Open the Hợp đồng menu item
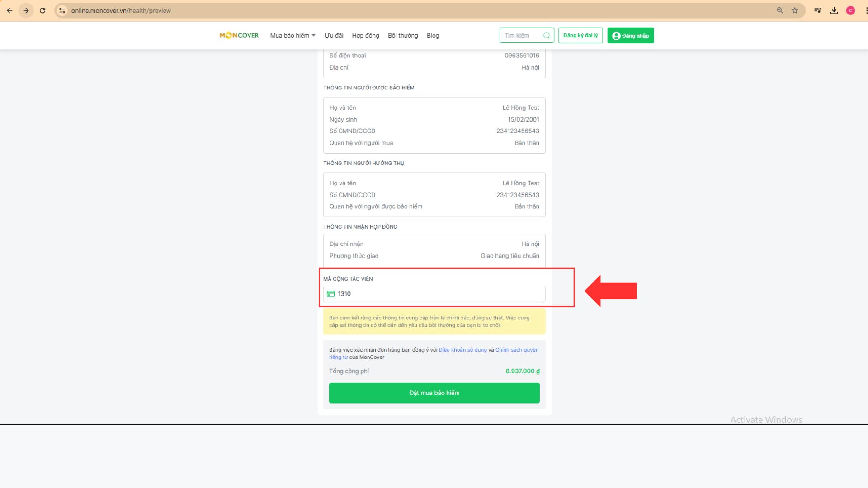 [x=365, y=35]
